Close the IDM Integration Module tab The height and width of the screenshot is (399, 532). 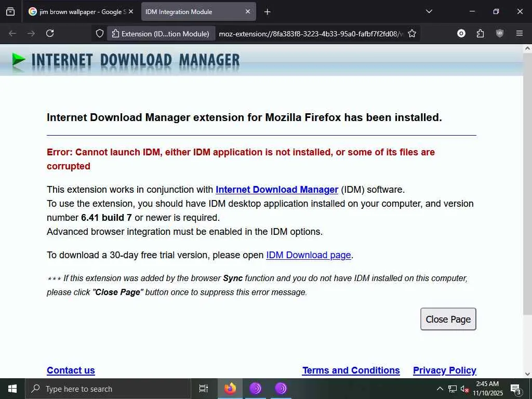[x=248, y=11]
